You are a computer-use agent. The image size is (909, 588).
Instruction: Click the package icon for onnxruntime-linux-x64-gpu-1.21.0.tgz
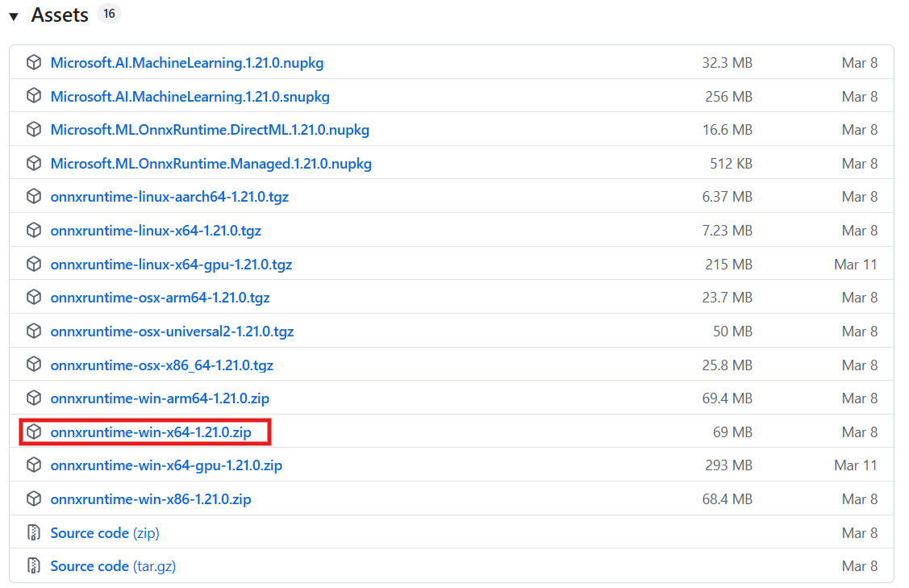33,264
